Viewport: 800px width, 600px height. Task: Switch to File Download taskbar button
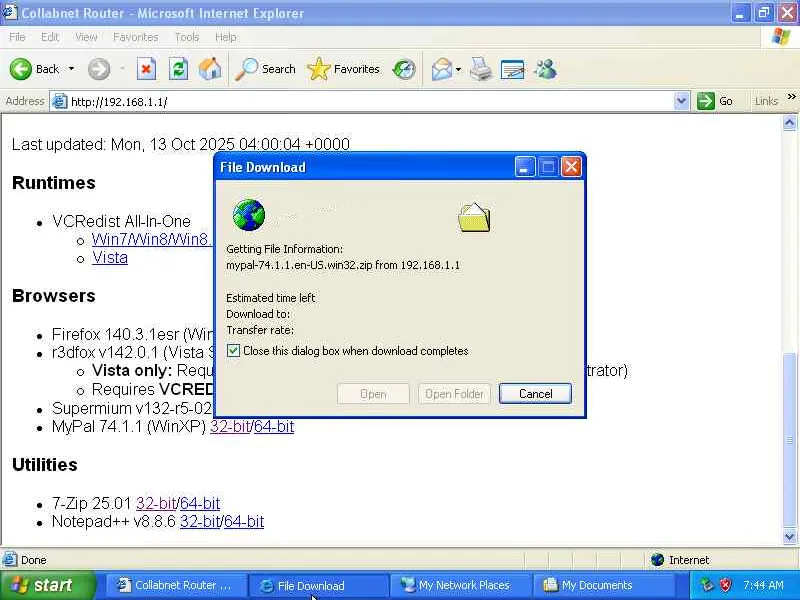click(318, 585)
